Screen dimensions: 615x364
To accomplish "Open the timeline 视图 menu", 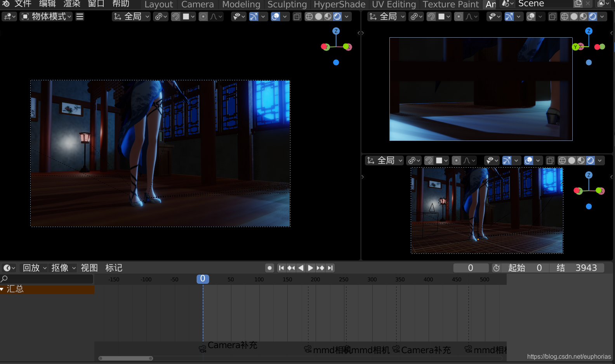I will click(x=89, y=268).
